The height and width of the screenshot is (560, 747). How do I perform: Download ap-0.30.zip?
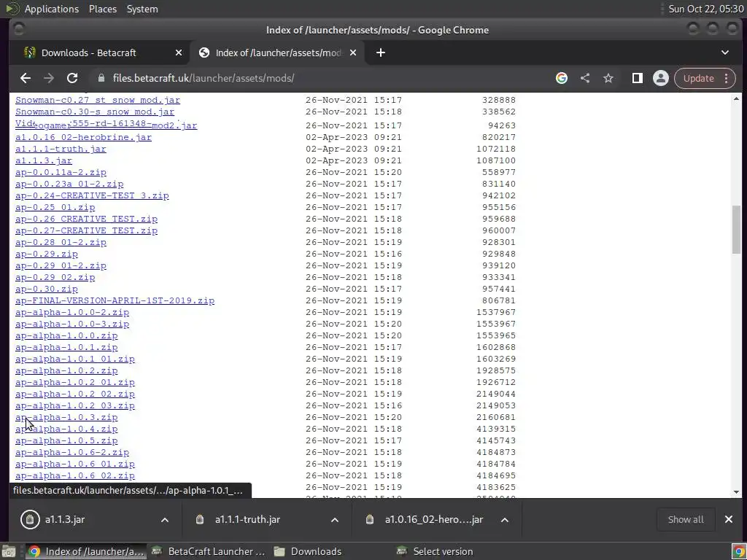coord(46,289)
